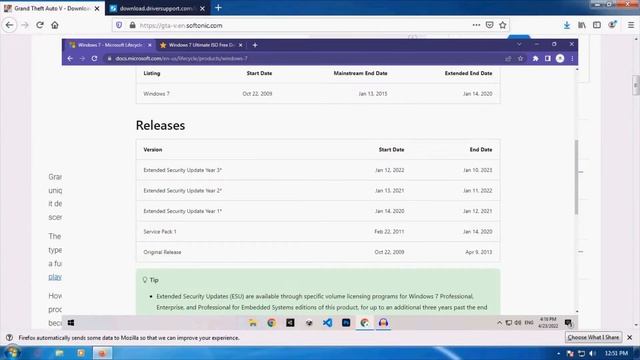Click 'Mainstream End Date' column header
Image resolution: width=640 pixels, height=360 pixels.
[360, 73]
